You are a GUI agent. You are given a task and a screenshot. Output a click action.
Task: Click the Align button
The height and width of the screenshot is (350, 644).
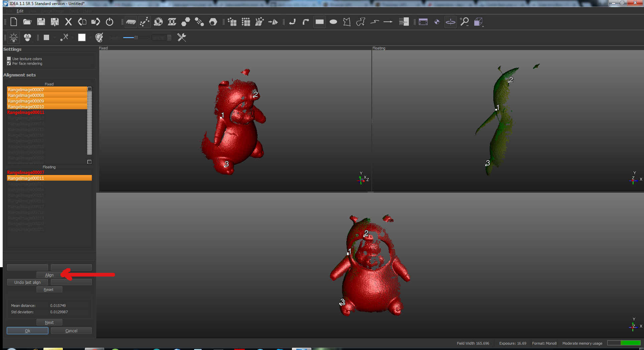49,275
